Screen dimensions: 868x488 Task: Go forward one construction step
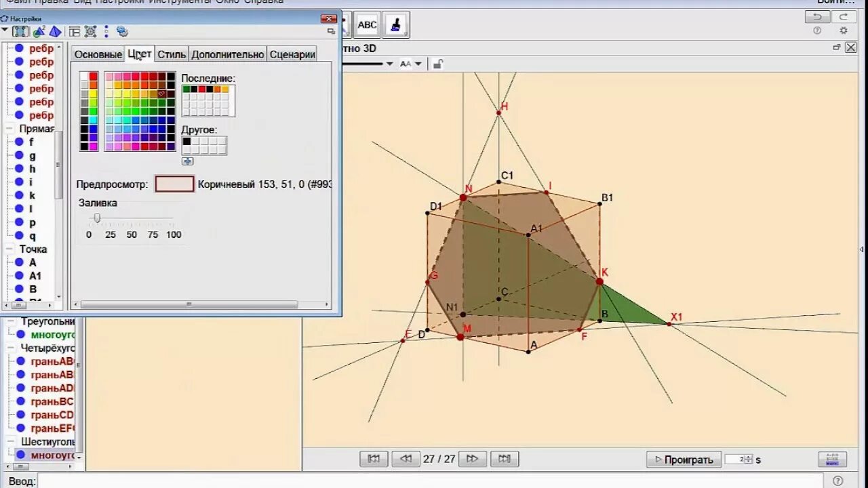(473, 459)
